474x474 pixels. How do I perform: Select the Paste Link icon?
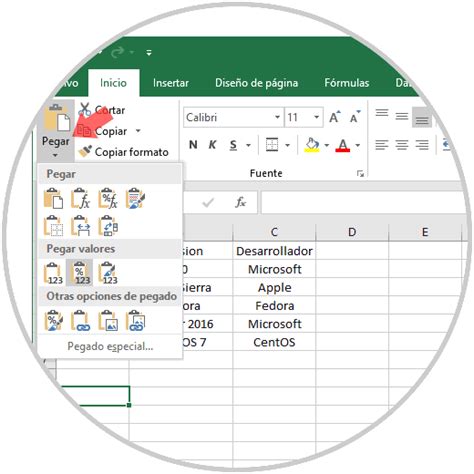click(81, 321)
